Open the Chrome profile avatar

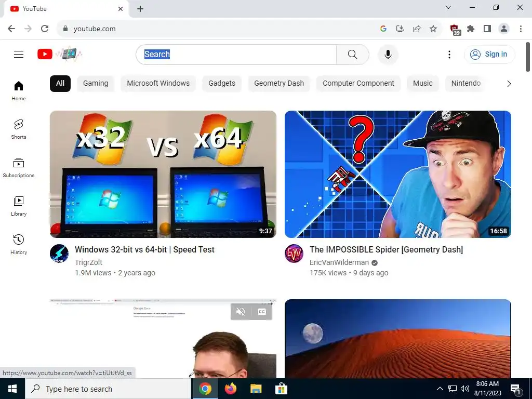tap(504, 29)
